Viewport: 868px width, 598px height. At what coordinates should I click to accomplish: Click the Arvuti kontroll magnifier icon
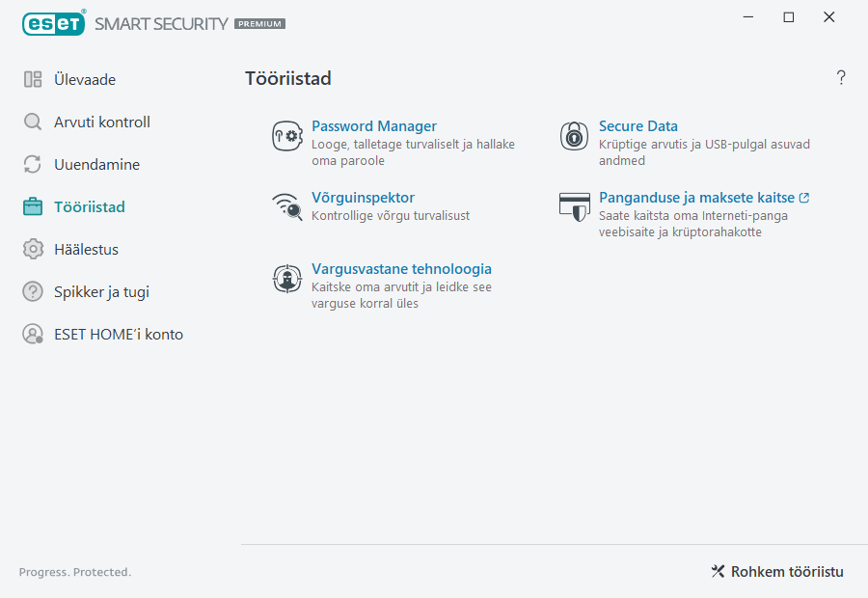point(32,122)
